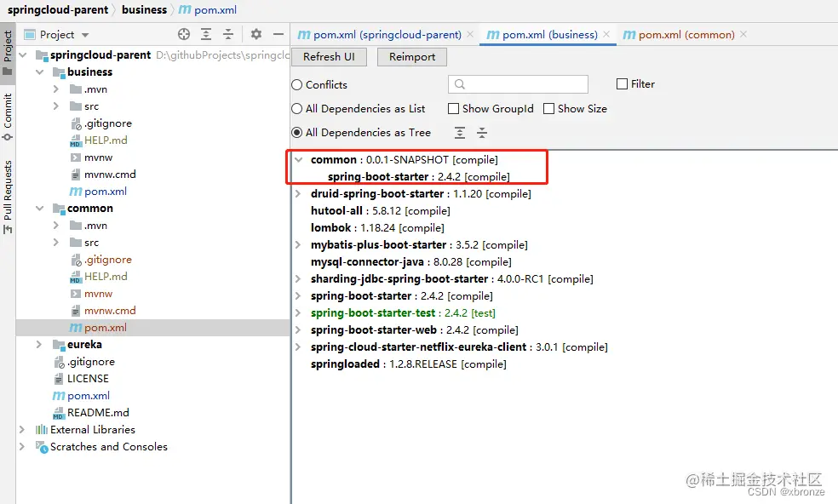Close the pom.xml (common) tab
The height and width of the screenshot is (504, 838).
[743, 34]
